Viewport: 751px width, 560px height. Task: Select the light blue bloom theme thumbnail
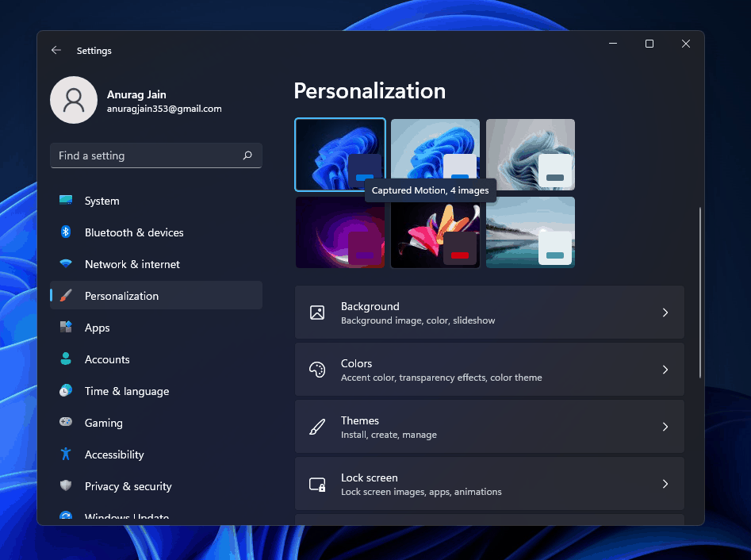point(435,154)
